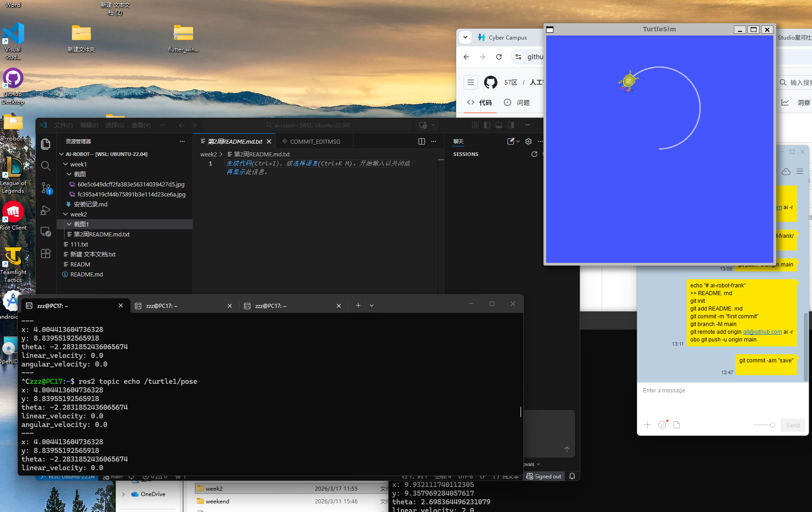Click browser site information icon
The width and height of the screenshot is (812, 512).
click(x=518, y=57)
